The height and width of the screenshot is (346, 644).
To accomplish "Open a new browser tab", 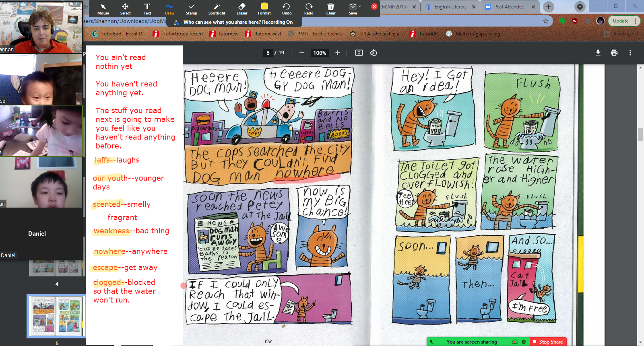I will click(x=548, y=7).
